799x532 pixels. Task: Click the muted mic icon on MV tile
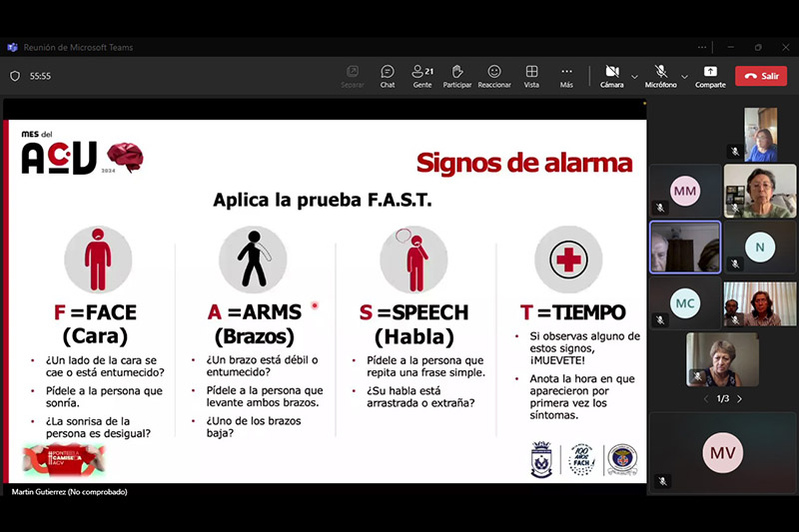coord(662,480)
